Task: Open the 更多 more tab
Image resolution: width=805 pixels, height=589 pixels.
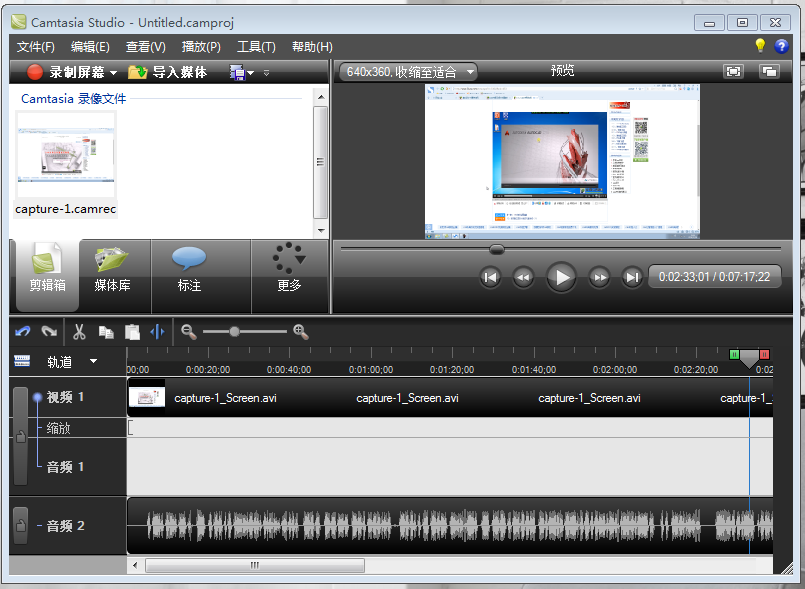Action: point(289,276)
